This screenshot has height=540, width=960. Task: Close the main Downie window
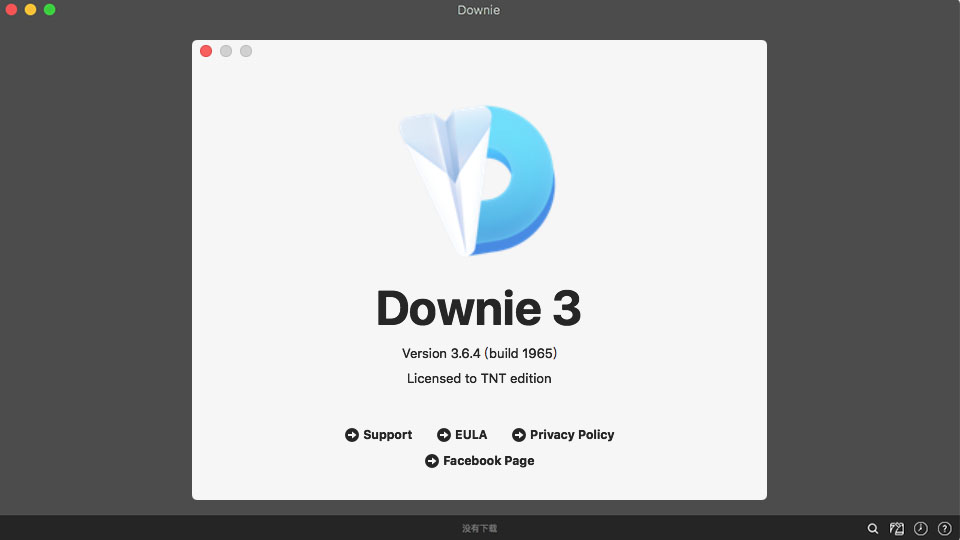(x=11, y=9)
